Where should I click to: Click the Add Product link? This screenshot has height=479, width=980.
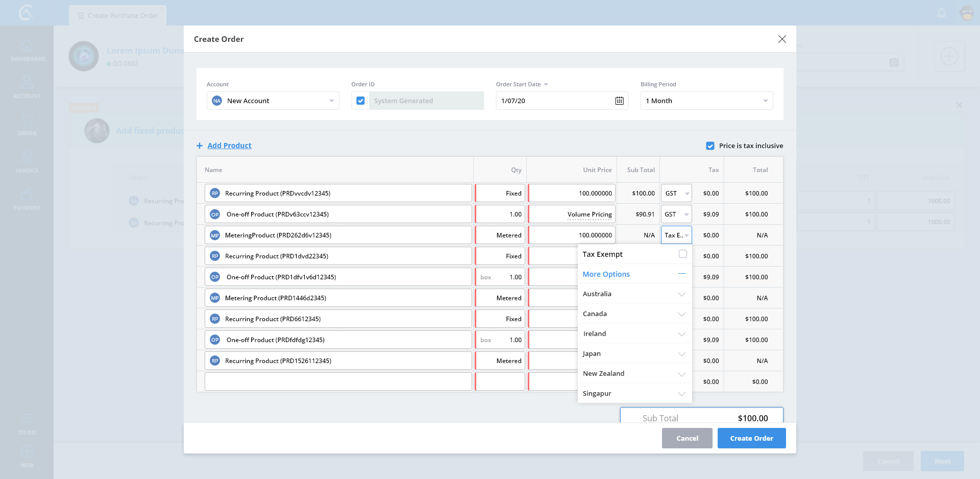pos(229,146)
